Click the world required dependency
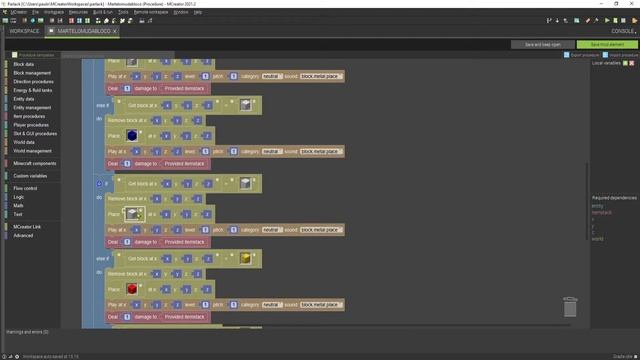The height and width of the screenshot is (360, 640). [x=597, y=239]
